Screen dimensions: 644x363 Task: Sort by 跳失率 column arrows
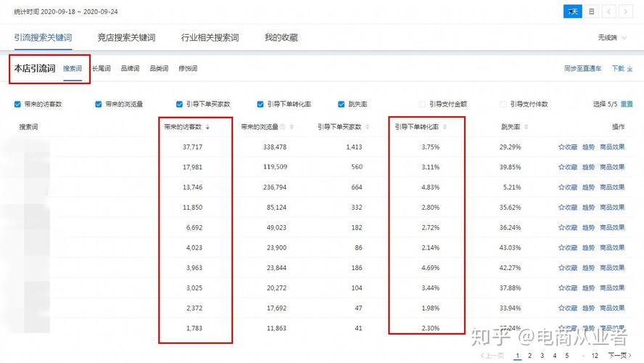coord(526,127)
